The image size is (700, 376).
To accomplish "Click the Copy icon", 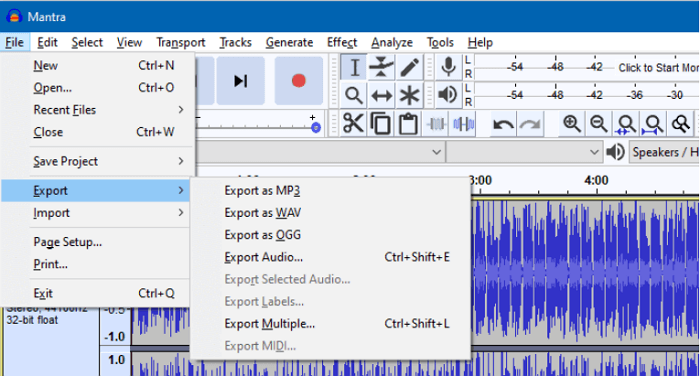I will tap(381, 124).
